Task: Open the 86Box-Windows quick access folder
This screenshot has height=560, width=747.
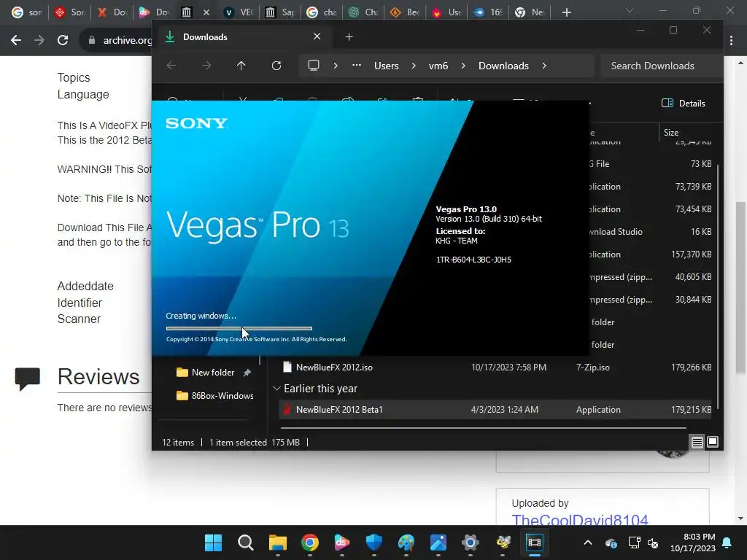Action: (x=215, y=396)
